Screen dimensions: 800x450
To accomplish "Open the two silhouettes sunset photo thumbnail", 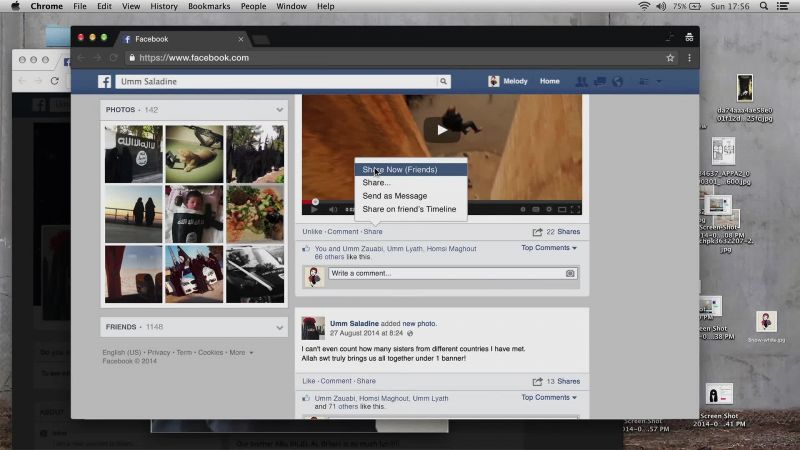I will pos(134,214).
